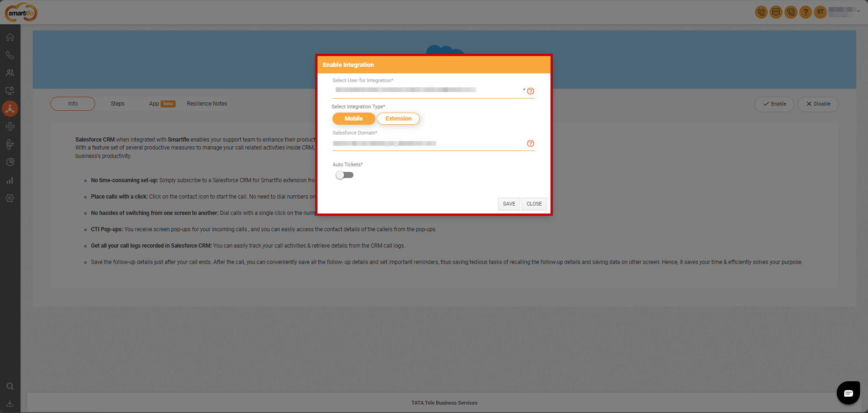The height and width of the screenshot is (413, 868).
Task: Click the live call icon in header
Action: click(x=761, y=12)
